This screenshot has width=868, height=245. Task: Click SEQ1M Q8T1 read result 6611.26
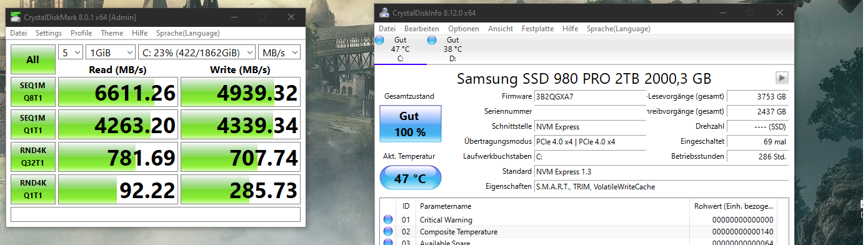coord(118,92)
